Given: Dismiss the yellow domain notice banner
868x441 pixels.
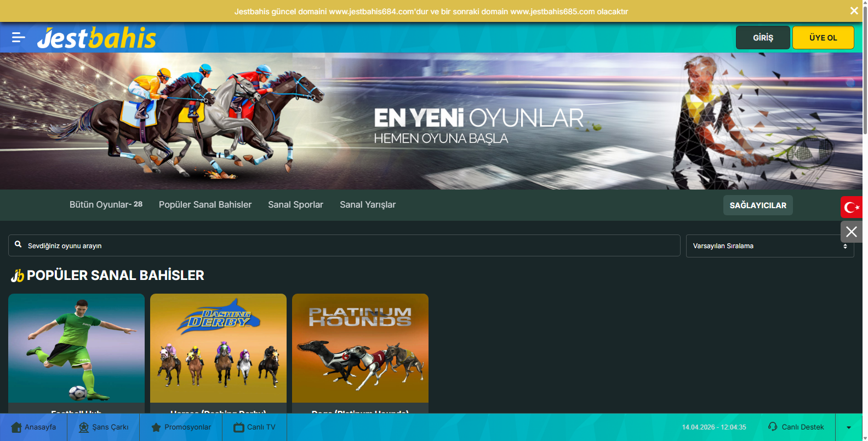Looking at the screenshot, I should pos(854,11).
